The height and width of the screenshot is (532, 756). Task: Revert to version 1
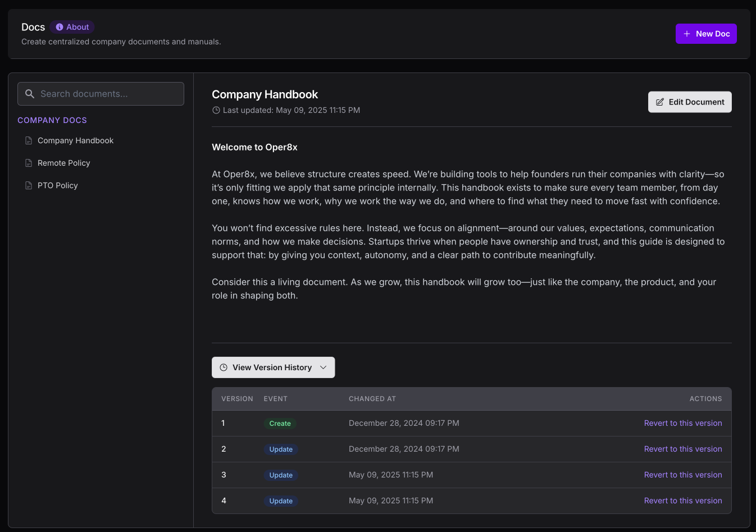[x=683, y=423]
